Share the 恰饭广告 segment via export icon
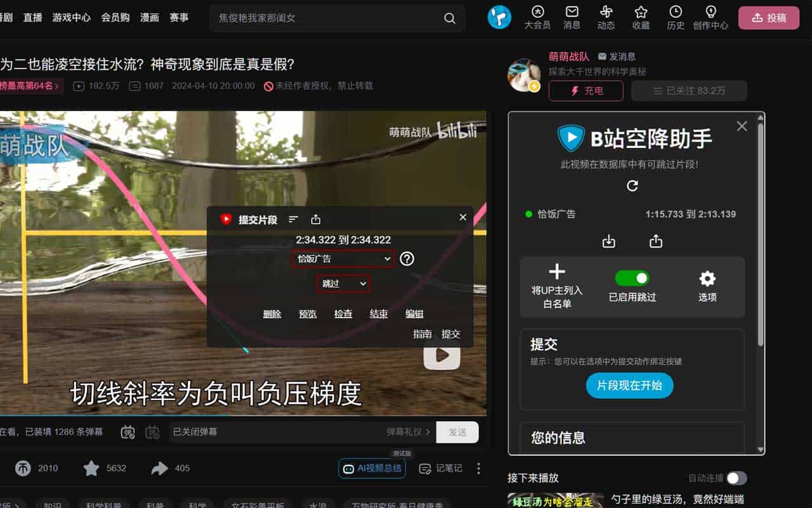 click(x=656, y=241)
